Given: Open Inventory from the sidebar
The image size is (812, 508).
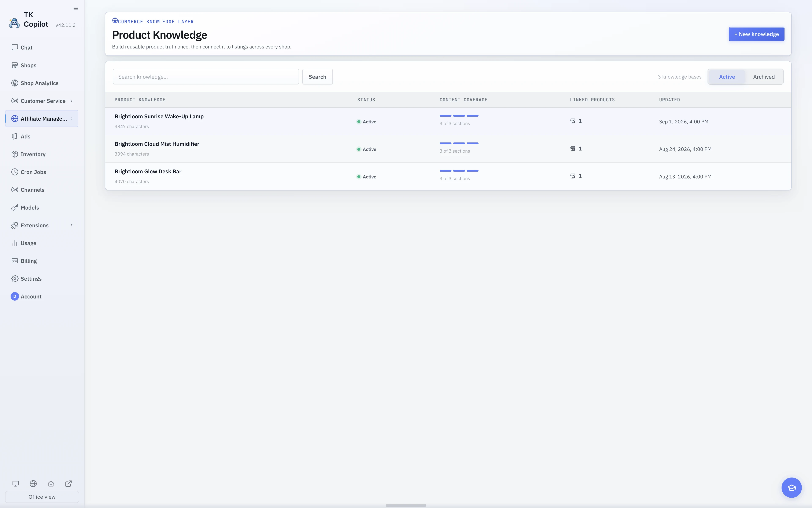Looking at the screenshot, I should 42,154.
